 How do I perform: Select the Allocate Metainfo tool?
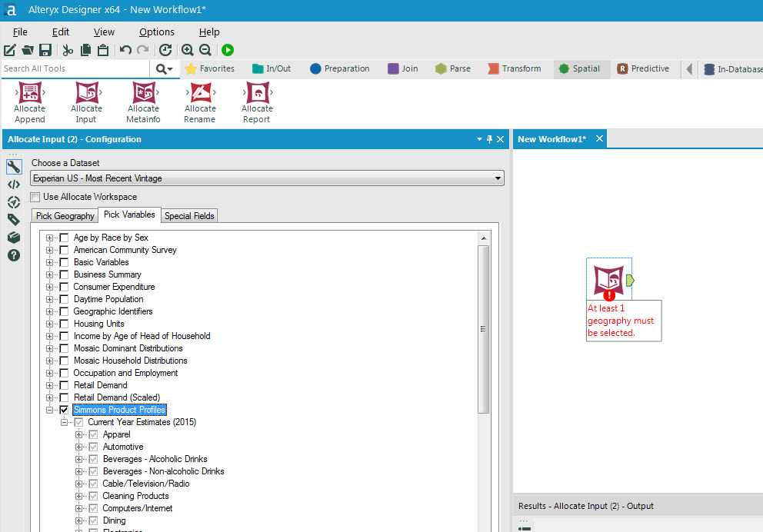coord(144,102)
